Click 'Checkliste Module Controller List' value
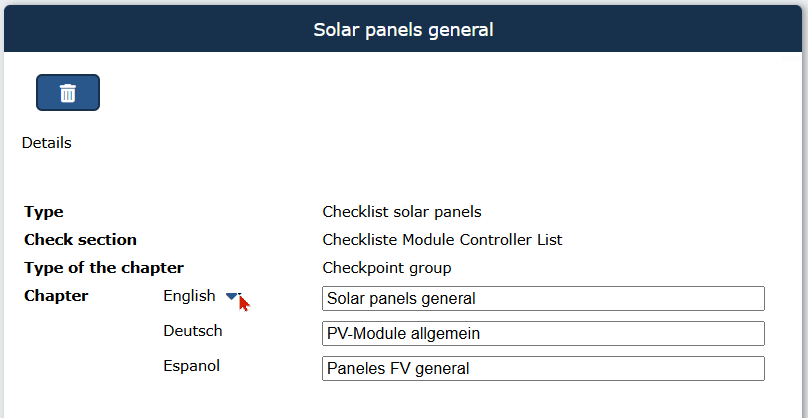Screen dimensions: 808x418 click(442, 240)
